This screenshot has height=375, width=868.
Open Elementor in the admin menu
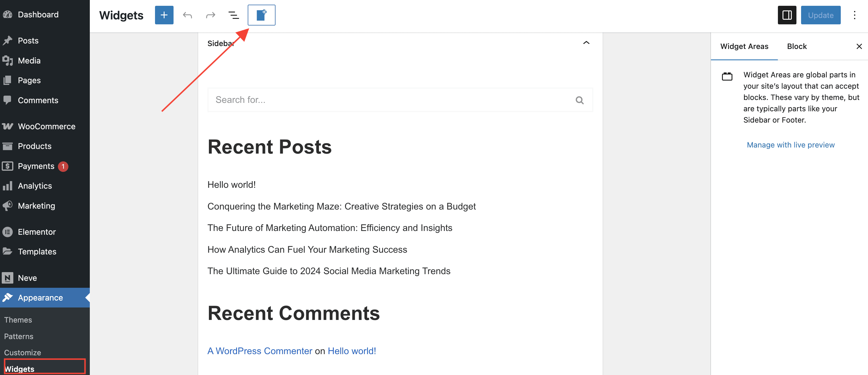click(x=37, y=232)
